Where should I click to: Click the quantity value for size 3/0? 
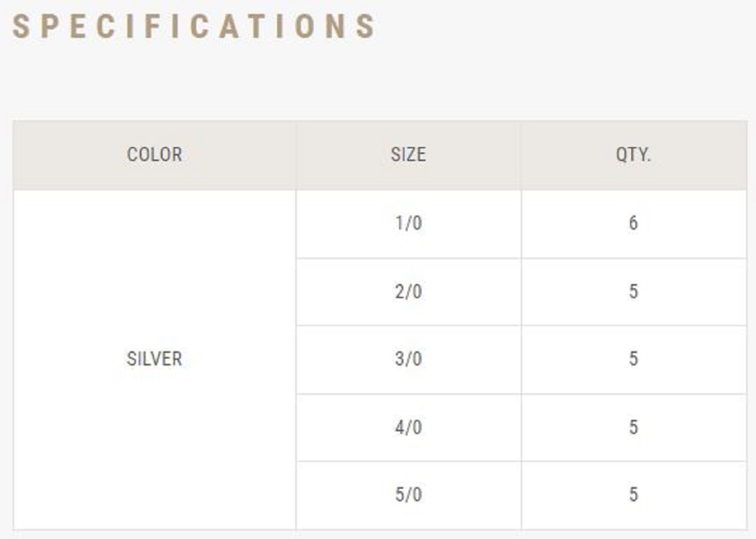point(633,359)
